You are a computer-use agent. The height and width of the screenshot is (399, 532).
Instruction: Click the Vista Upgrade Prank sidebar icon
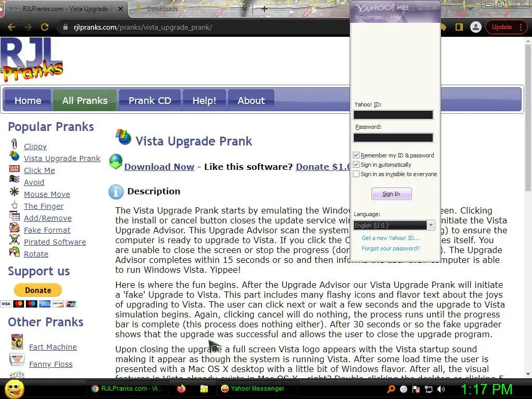pyautogui.click(x=14, y=156)
